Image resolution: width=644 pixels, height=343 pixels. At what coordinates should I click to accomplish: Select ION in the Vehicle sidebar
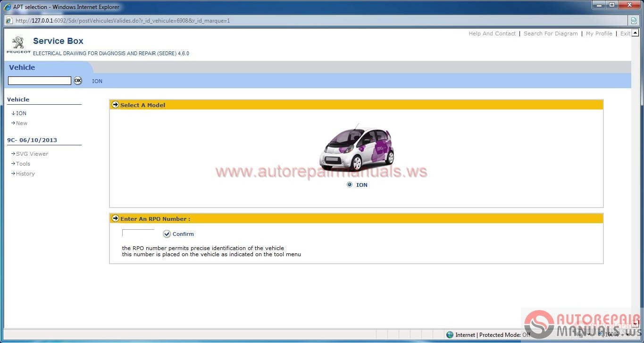coord(21,113)
